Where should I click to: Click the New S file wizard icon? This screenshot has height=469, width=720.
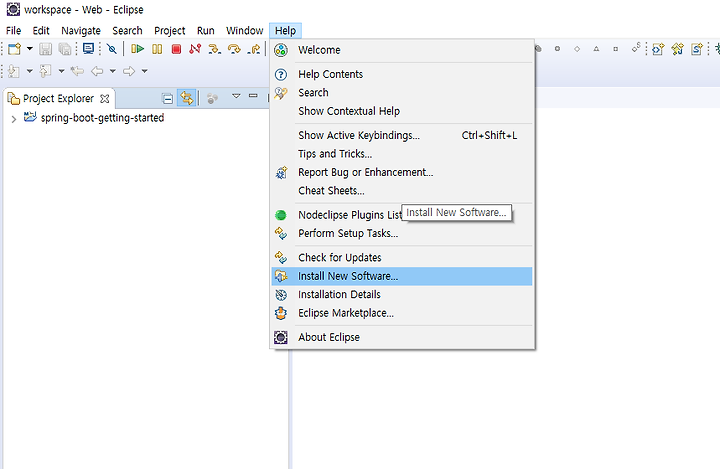(697, 49)
